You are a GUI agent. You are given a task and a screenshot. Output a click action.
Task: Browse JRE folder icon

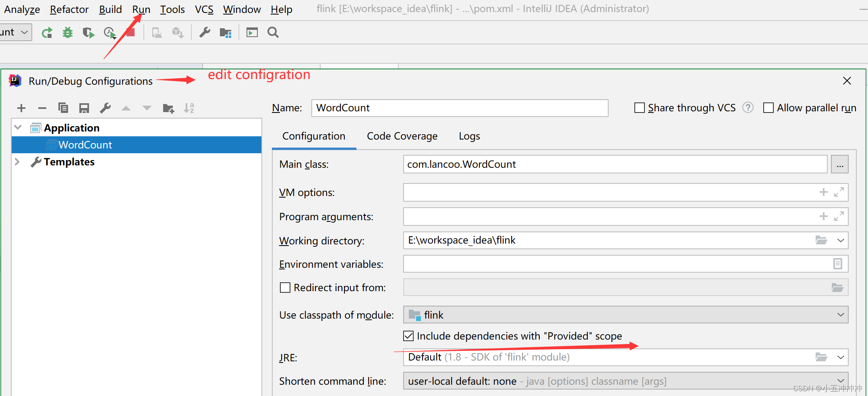coord(821,357)
